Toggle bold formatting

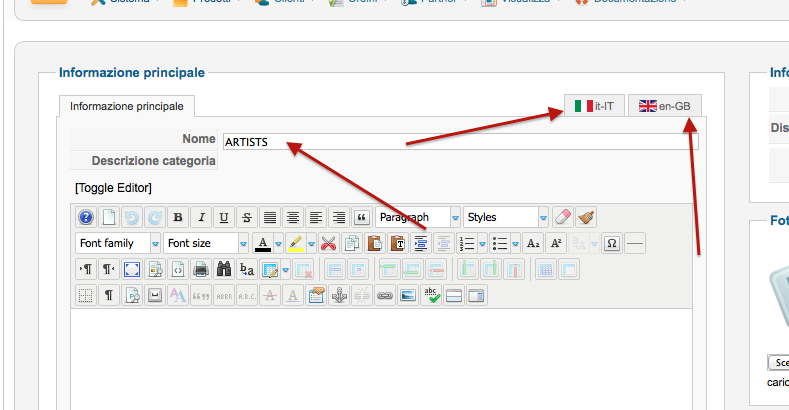[178, 217]
